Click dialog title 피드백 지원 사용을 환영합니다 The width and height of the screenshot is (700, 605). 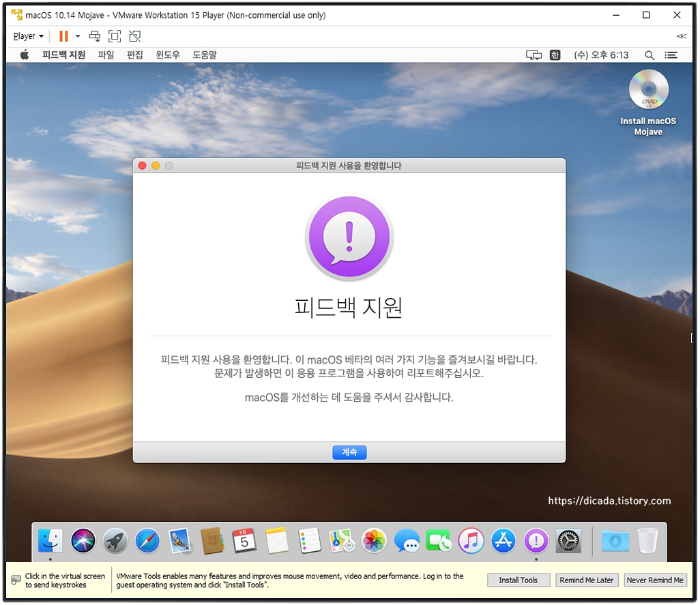[x=349, y=166]
